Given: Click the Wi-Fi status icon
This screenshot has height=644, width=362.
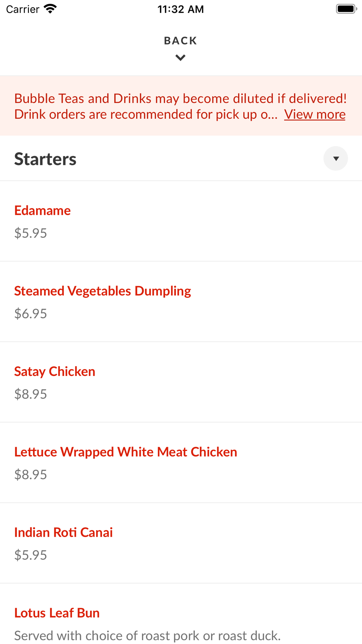Looking at the screenshot, I should pos(50,9).
